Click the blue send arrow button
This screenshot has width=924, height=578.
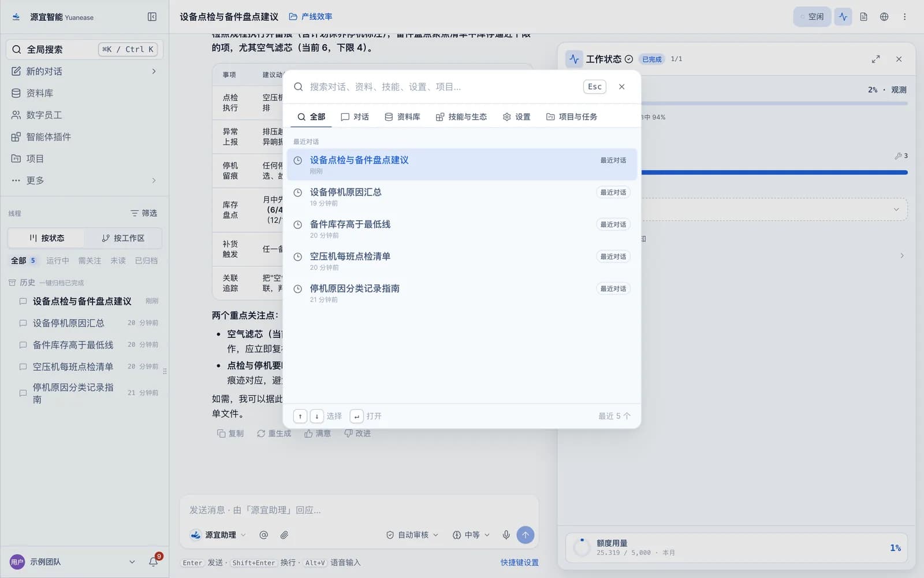(x=526, y=535)
